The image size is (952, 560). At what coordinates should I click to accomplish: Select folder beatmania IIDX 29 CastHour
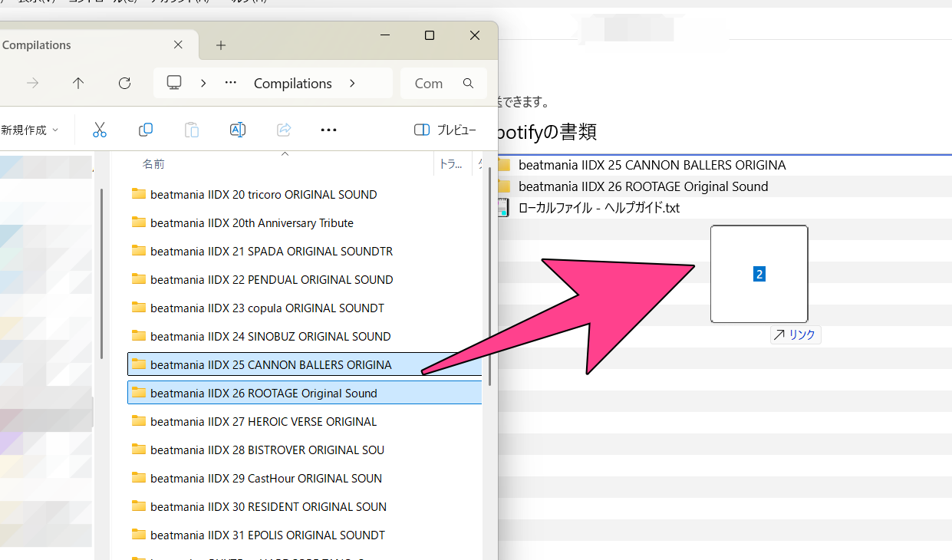(x=305, y=479)
